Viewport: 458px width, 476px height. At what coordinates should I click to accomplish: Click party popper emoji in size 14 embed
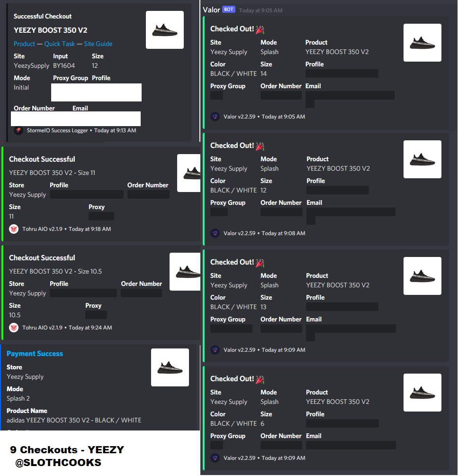pyautogui.click(x=260, y=30)
